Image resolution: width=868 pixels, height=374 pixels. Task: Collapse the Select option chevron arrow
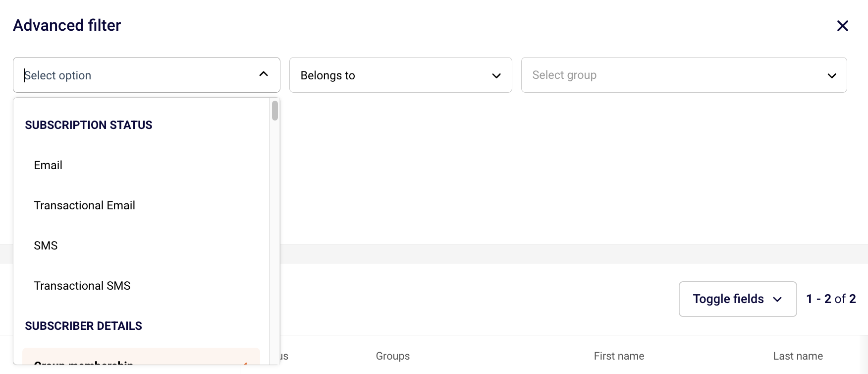(264, 74)
